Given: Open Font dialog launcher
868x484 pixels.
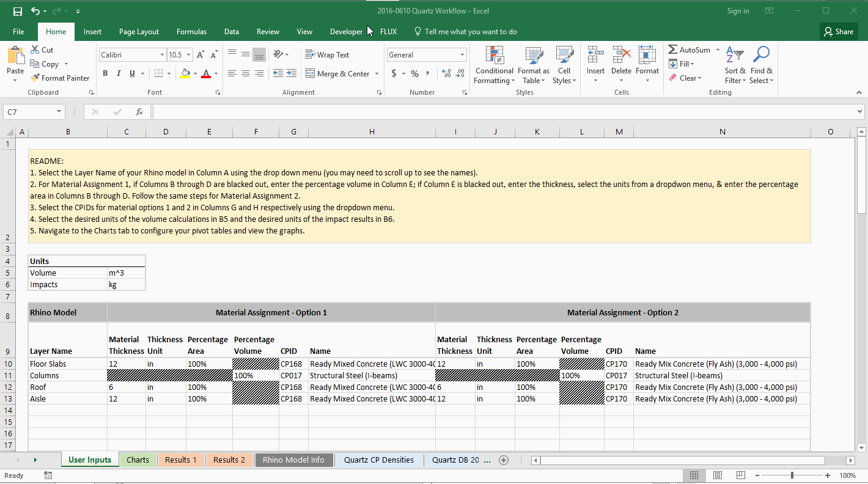Looking at the screenshot, I should [x=218, y=93].
